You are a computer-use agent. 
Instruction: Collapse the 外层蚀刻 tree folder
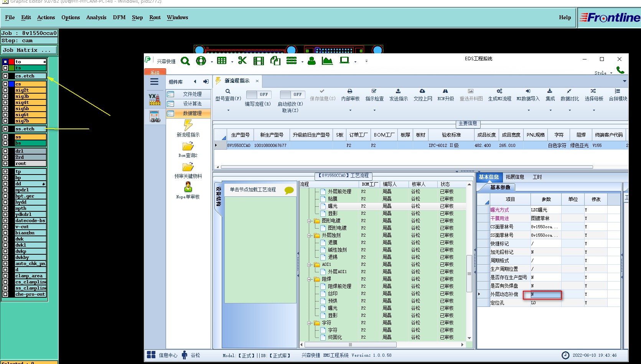pyautogui.click(x=309, y=236)
